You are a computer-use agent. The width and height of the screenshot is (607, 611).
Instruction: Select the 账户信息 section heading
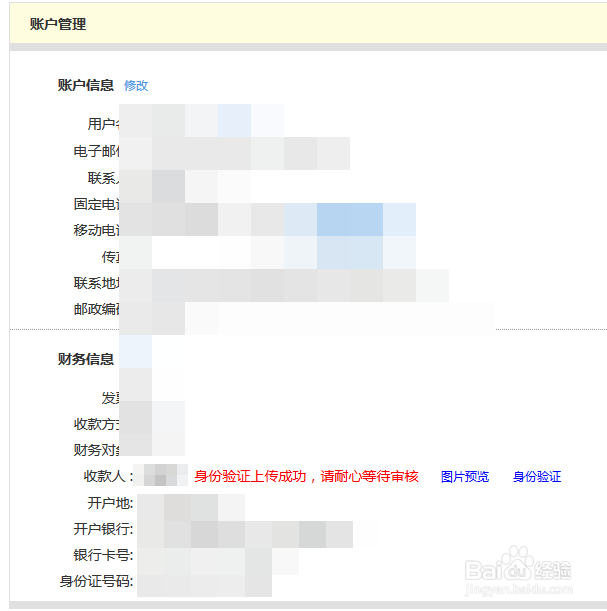tap(86, 85)
